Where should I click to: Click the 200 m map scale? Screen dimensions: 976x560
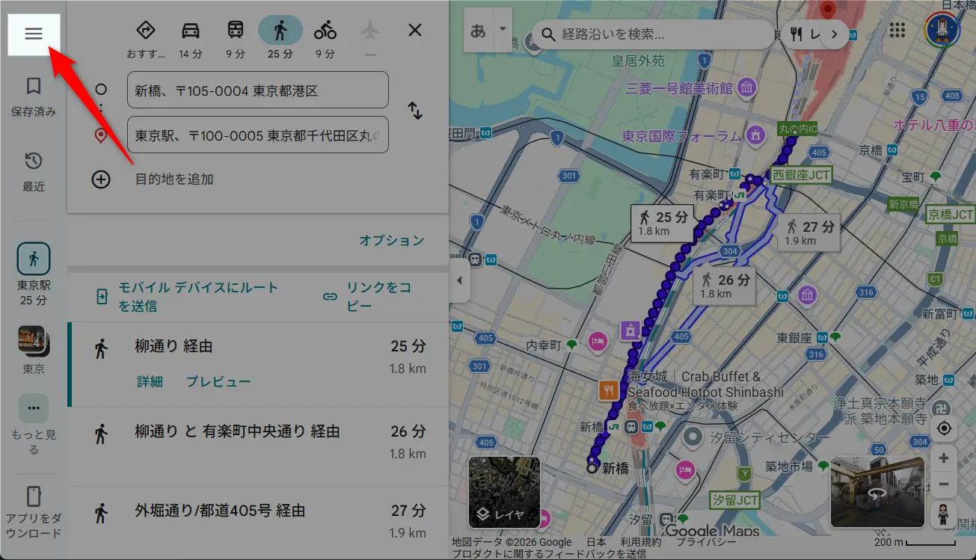point(915,542)
